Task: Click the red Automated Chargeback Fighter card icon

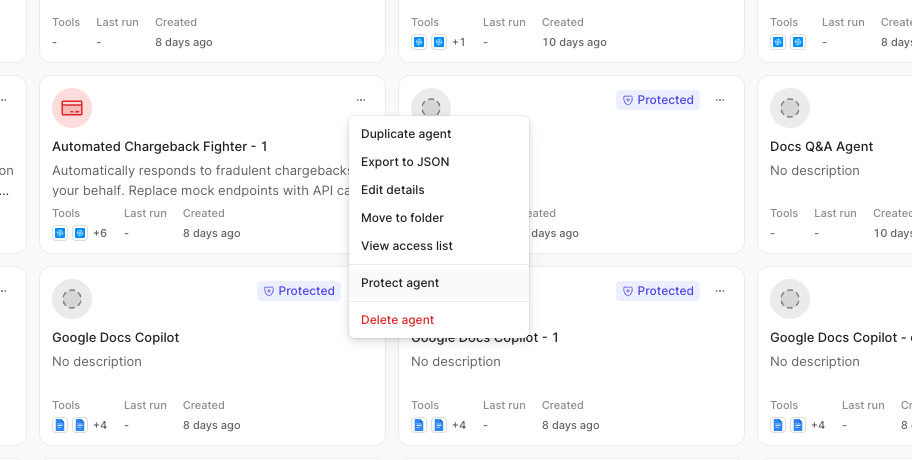Action: (72, 108)
